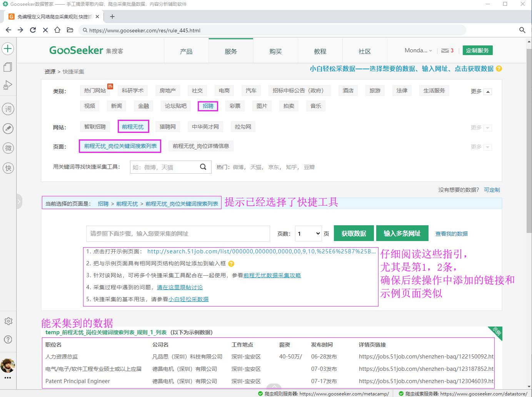Stop loading with the X icon
532x397 pixels.
45,30
